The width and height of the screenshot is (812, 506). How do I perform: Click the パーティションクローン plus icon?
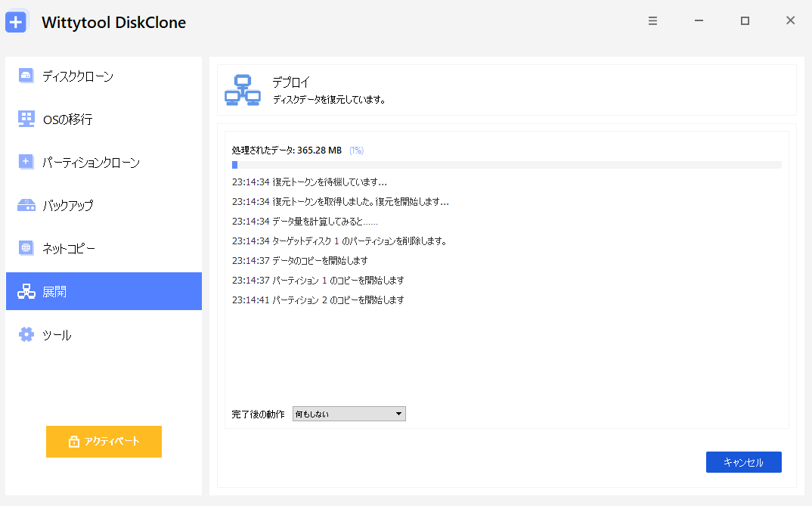click(26, 162)
